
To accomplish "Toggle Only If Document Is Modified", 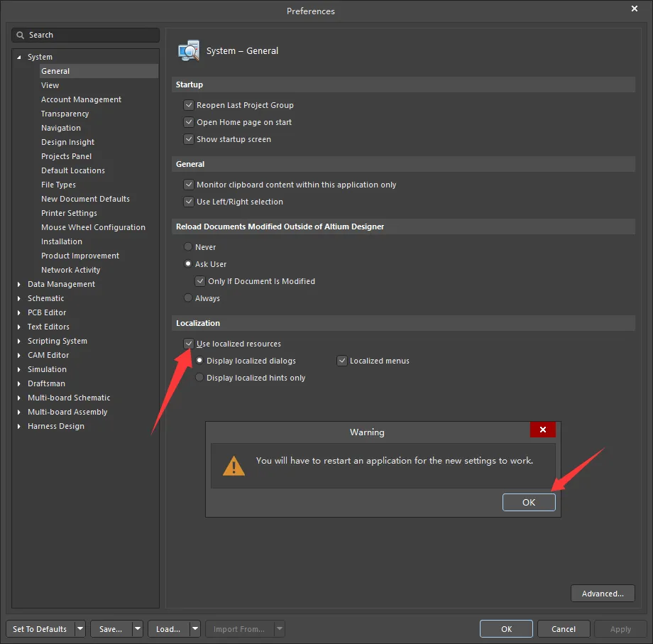I will 200,281.
